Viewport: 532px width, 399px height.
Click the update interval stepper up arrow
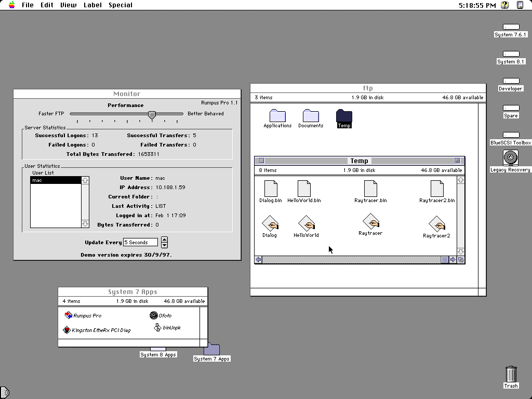coord(164,240)
